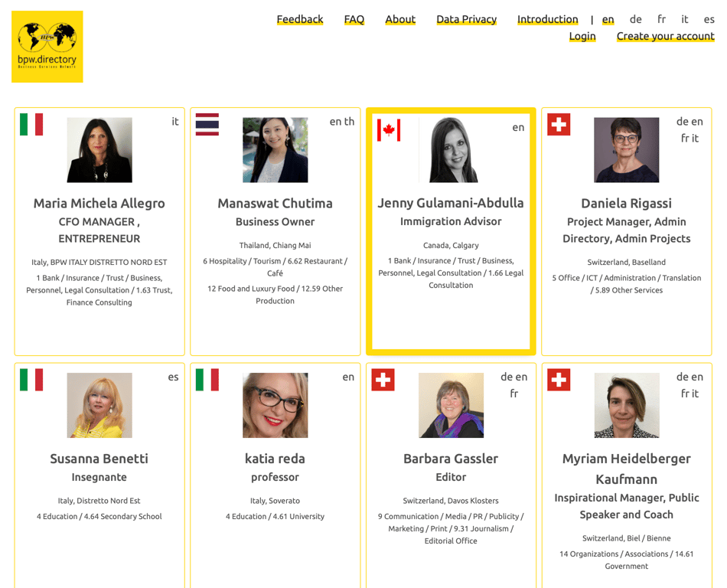Open the Feedback page
The image size is (727, 588).
(x=300, y=19)
